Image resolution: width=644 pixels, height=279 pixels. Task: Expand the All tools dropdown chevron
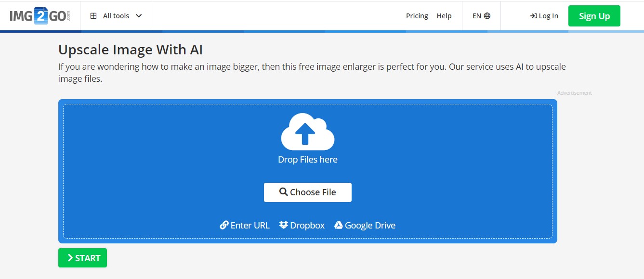point(139,16)
